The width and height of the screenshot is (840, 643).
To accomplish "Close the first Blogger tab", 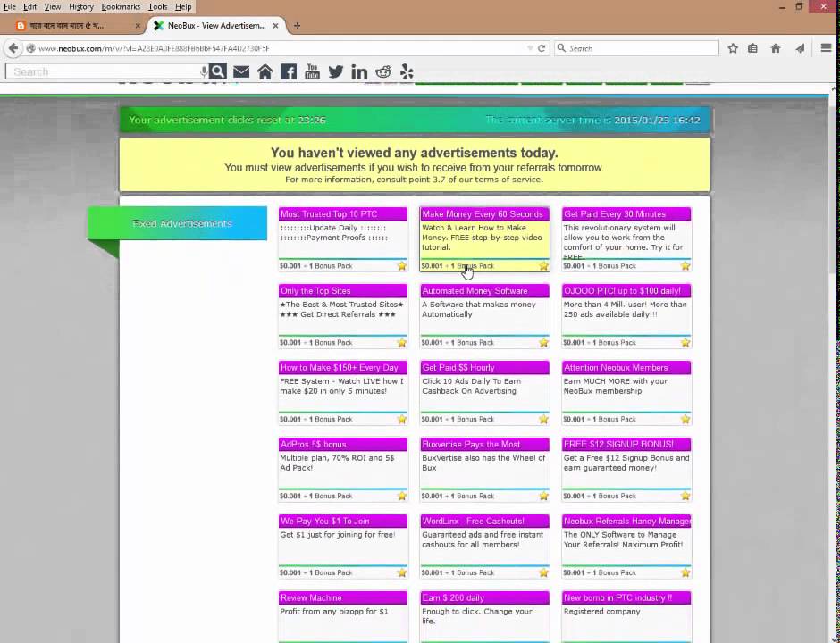I will (138, 25).
